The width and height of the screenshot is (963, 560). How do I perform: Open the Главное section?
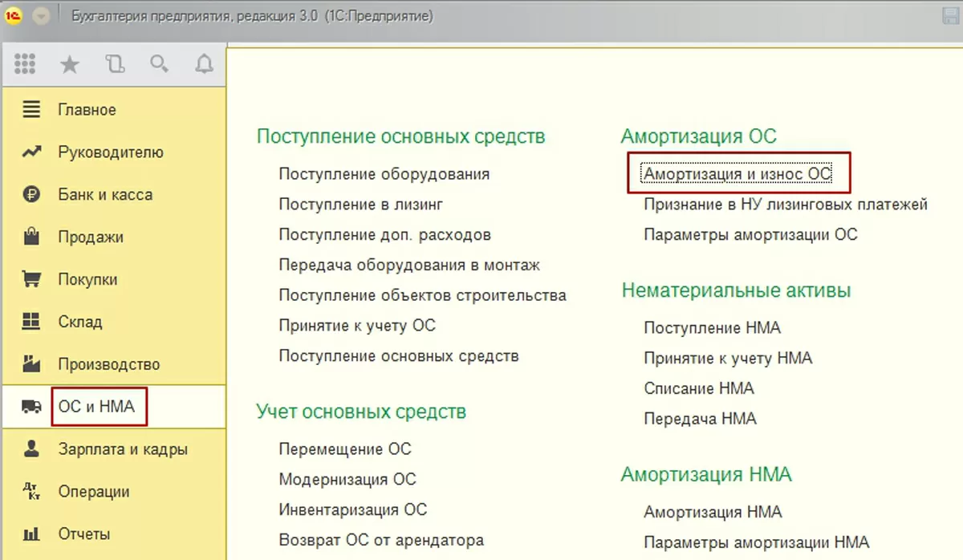tap(87, 110)
